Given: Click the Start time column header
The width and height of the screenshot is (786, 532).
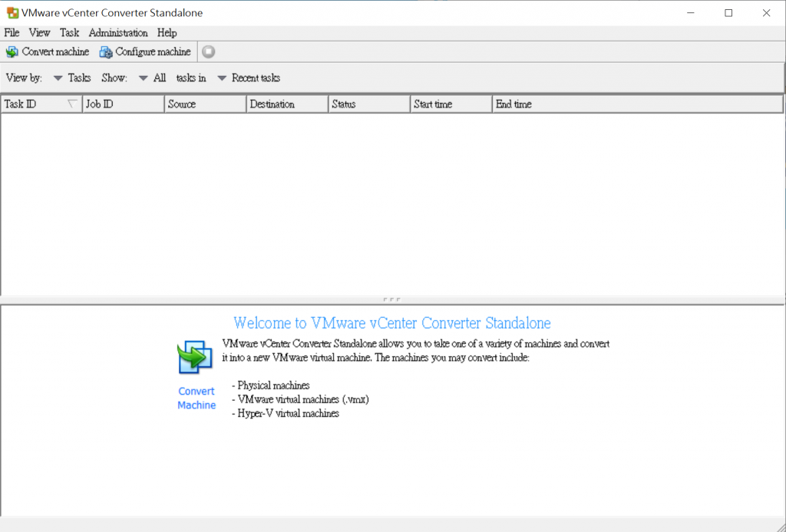Looking at the screenshot, I should click(451, 104).
